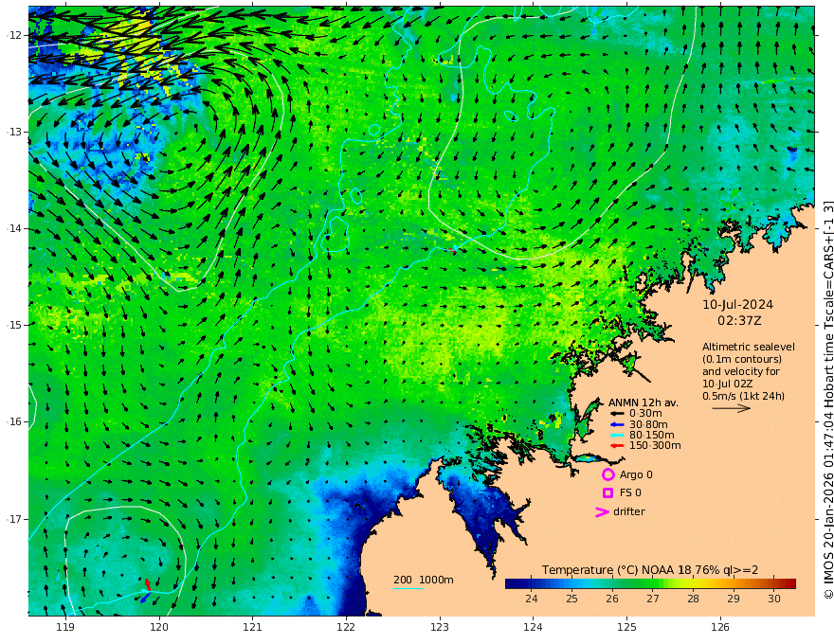Click colorbar tick label '24'

click(531, 599)
